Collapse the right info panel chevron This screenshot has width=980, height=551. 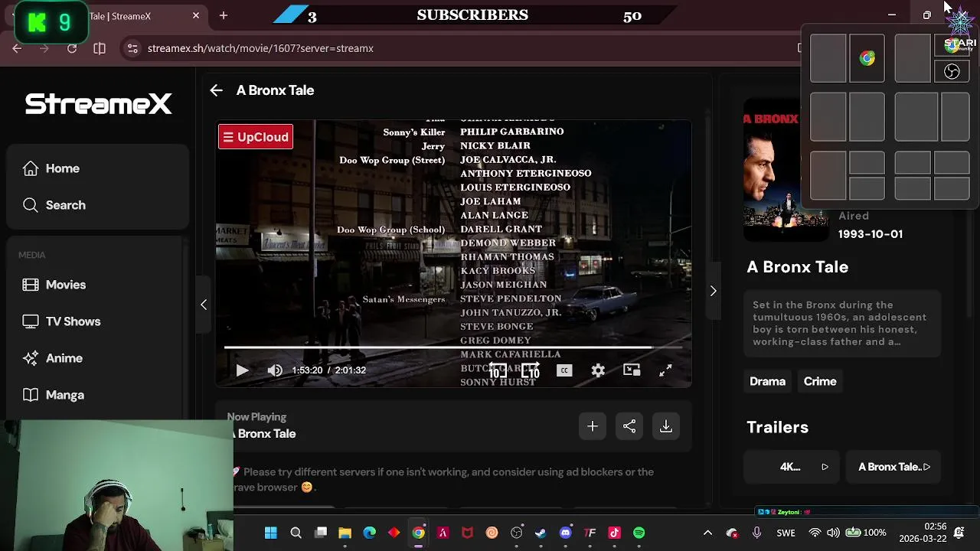pyautogui.click(x=713, y=291)
